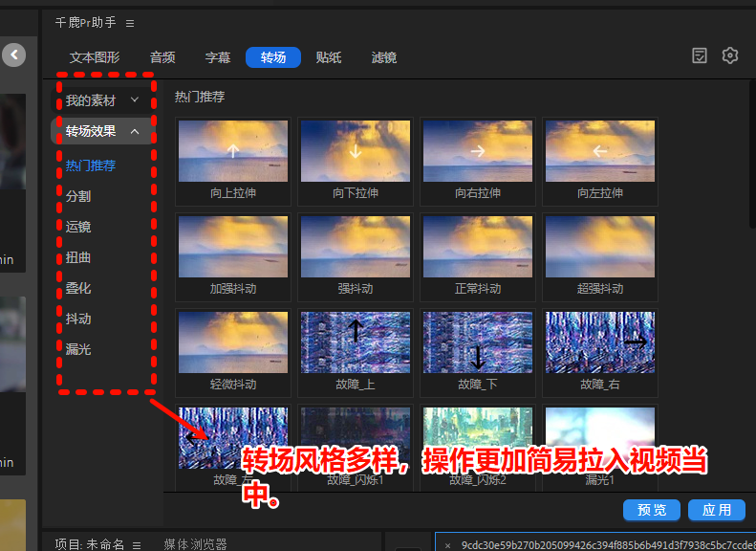
Task: Expand the 我的素材 dropdown
Action: pyautogui.click(x=101, y=100)
